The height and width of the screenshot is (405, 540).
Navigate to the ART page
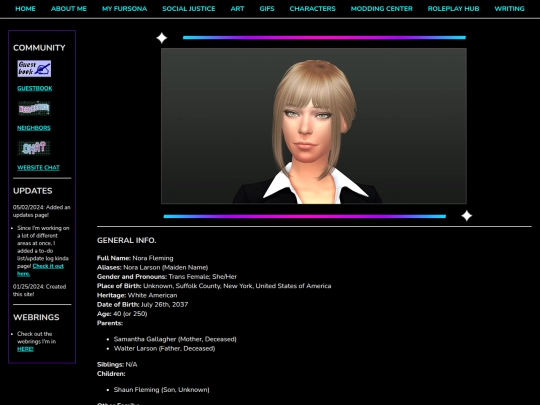[x=237, y=9]
